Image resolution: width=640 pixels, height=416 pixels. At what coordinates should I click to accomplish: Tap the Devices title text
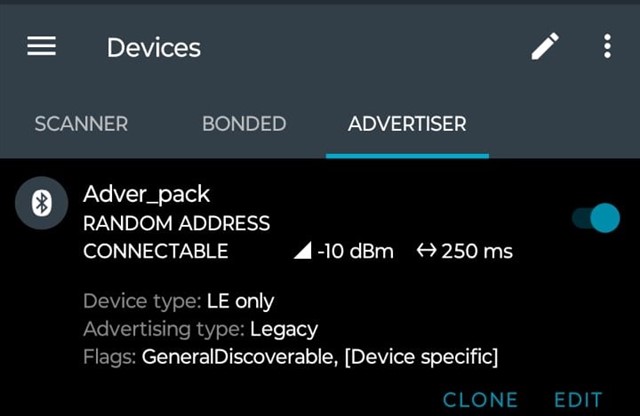[x=154, y=48]
